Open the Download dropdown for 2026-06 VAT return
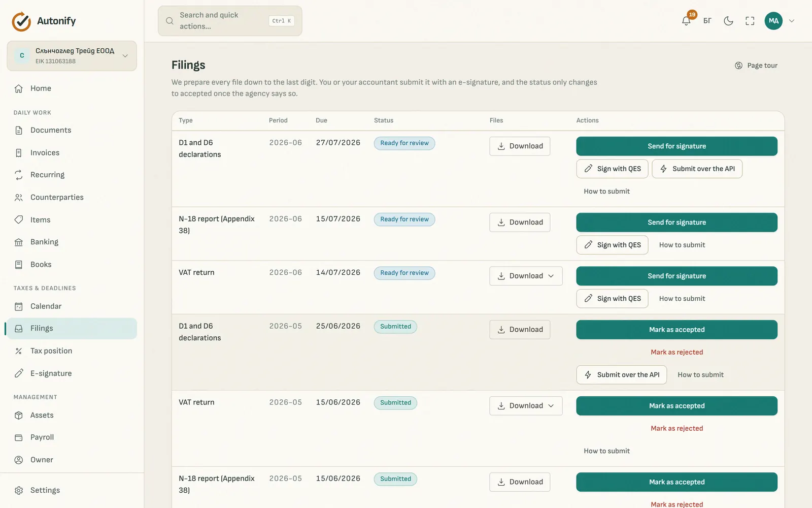Viewport: 812px width, 508px height. point(526,276)
